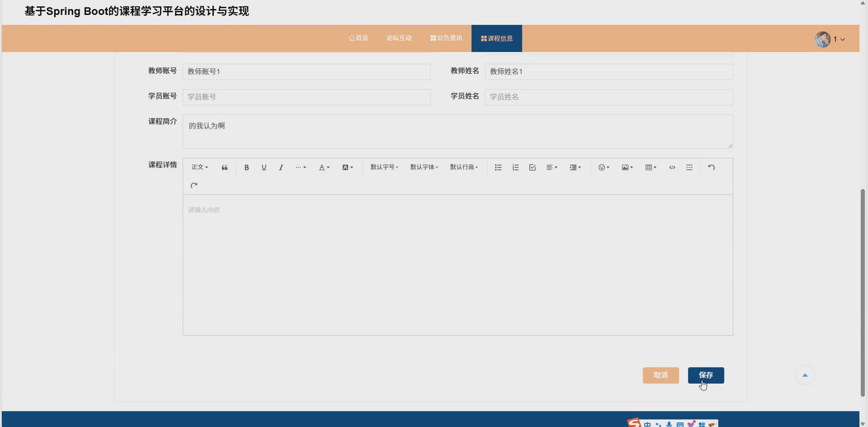868x427 pixels.
Task: Toggle the todo checklist formatting
Action: click(532, 167)
